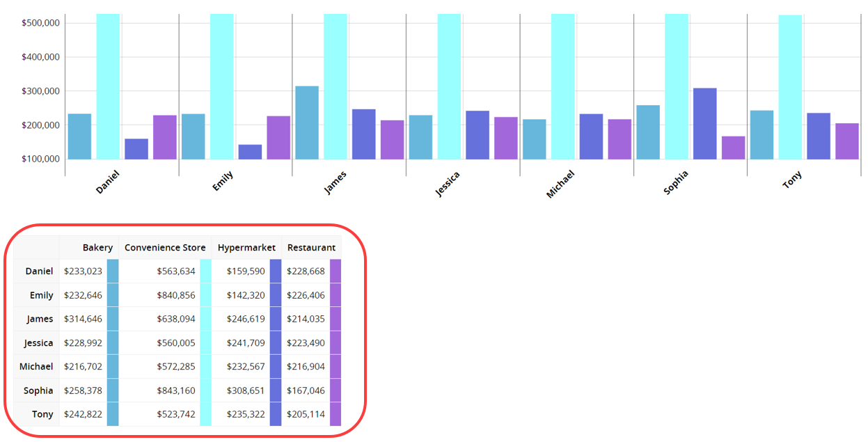Click Emily's cyan Convenience Store swatch in table

205,295
